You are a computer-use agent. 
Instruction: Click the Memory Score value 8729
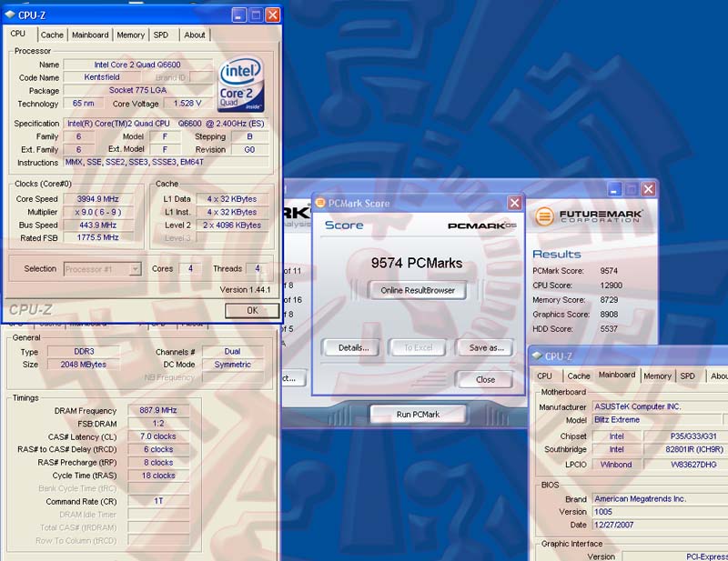pyautogui.click(x=609, y=300)
